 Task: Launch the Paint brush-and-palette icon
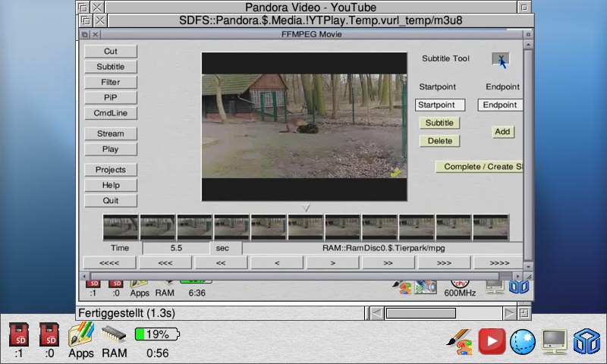click(x=458, y=341)
